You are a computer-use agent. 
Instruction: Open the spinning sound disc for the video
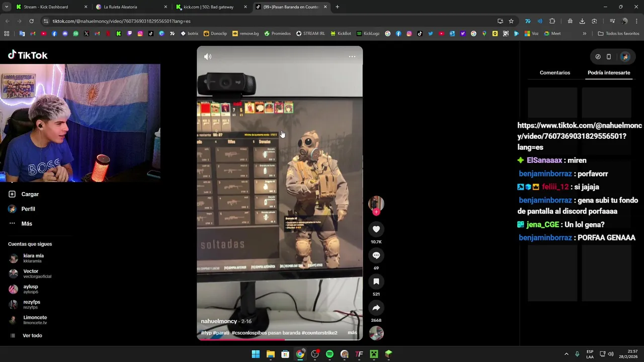376,333
